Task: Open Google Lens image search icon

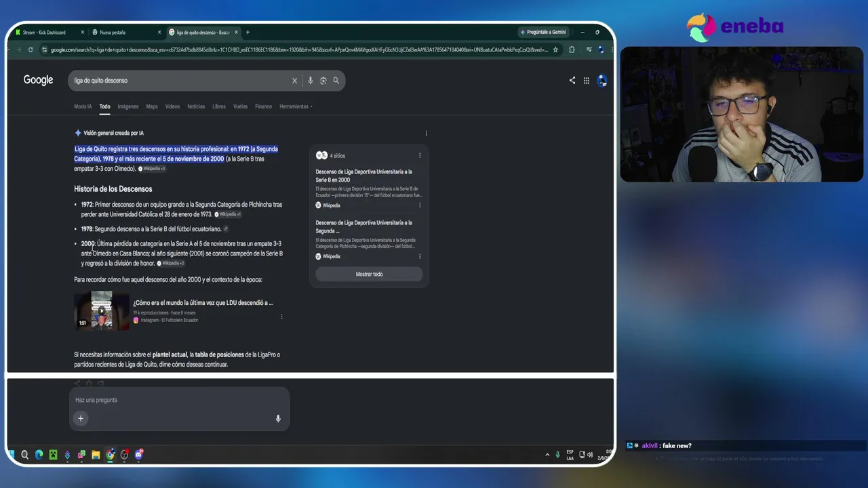Action: pyautogui.click(x=323, y=81)
